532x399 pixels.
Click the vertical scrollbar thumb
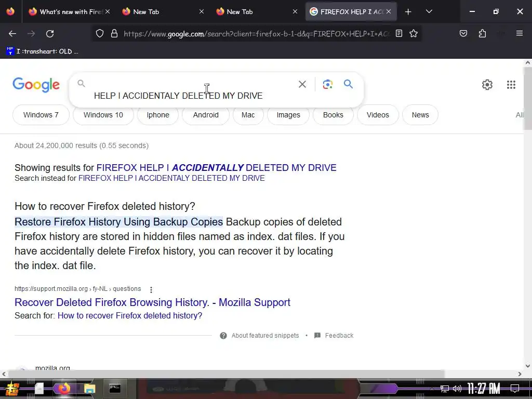click(528, 98)
